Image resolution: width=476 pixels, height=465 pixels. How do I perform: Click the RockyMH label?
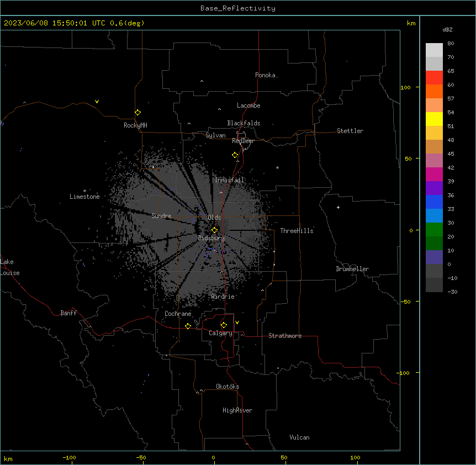135,125
